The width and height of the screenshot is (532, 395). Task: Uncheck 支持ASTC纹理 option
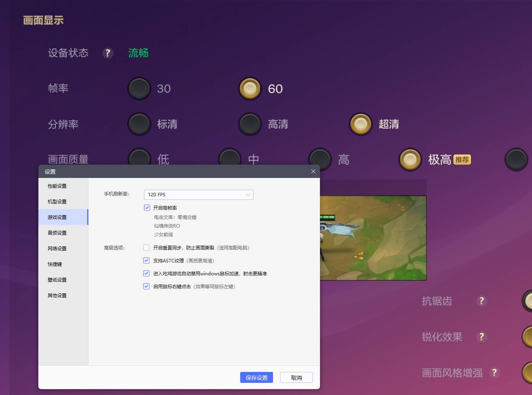click(146, 260)
